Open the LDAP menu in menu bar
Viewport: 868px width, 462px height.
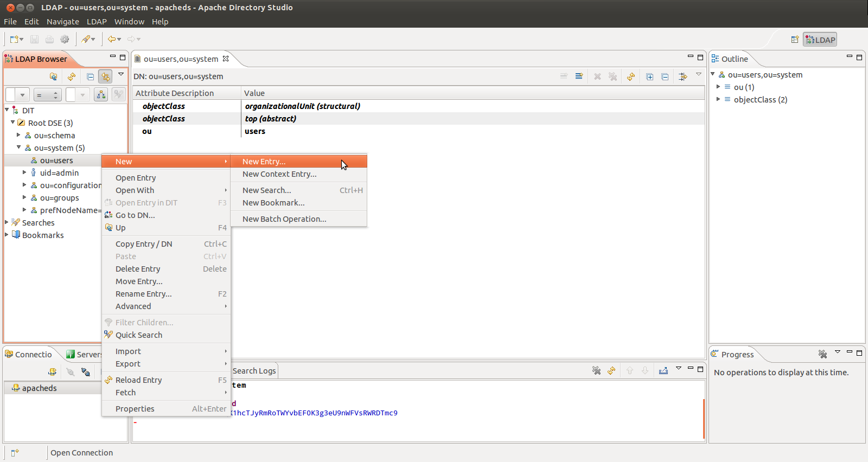point(97,22)
